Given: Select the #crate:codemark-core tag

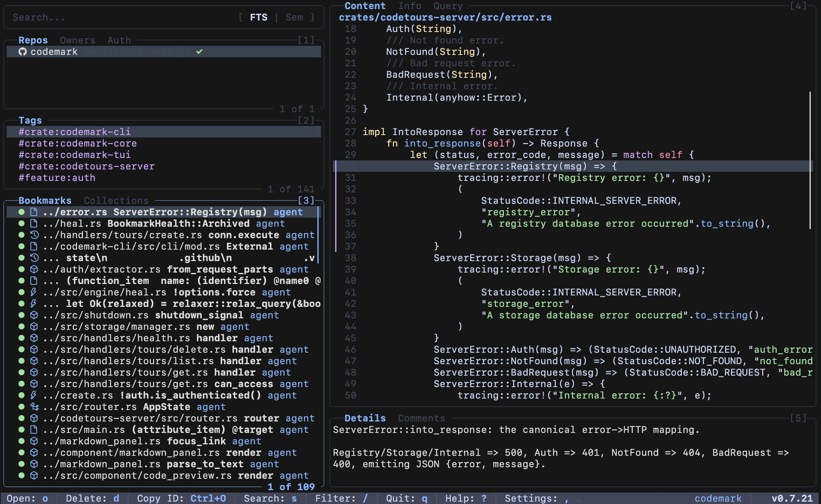Looking at the screenshot, I should [x=164, y=143].
